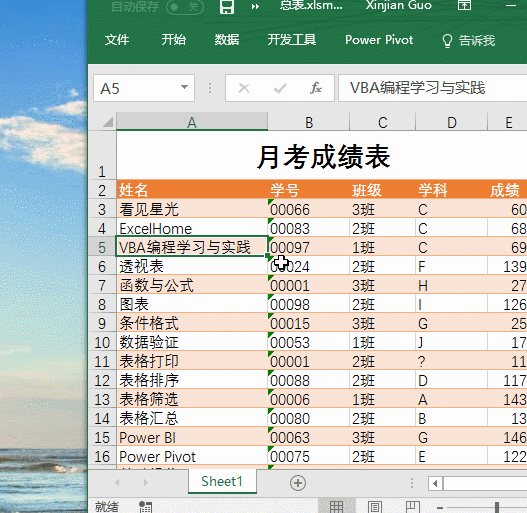This screenshot has height=513, width=527.
Task: Expand the quick access toolbar overflow arrows
Action: pyautogui.click(x=255, y=7)
